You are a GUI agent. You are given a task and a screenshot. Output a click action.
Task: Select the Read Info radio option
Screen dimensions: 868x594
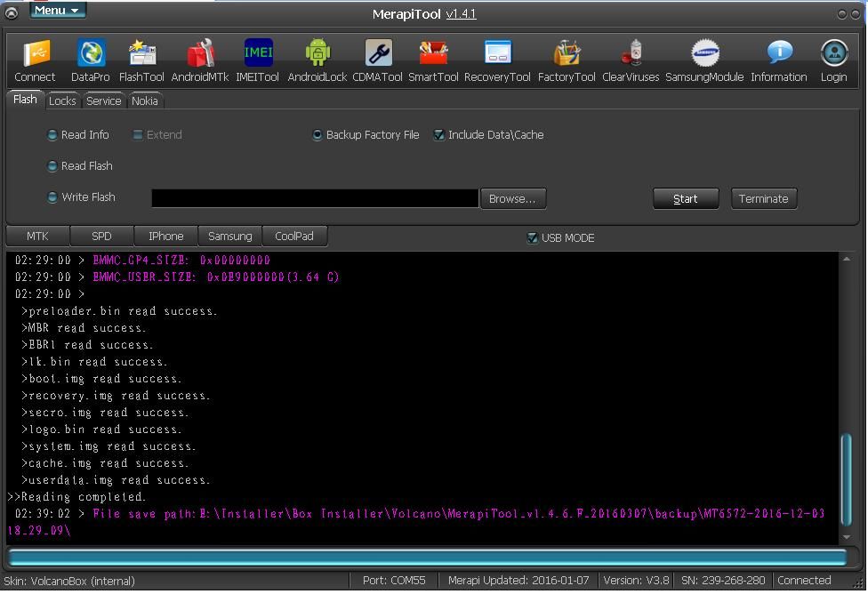click(52, 135)
